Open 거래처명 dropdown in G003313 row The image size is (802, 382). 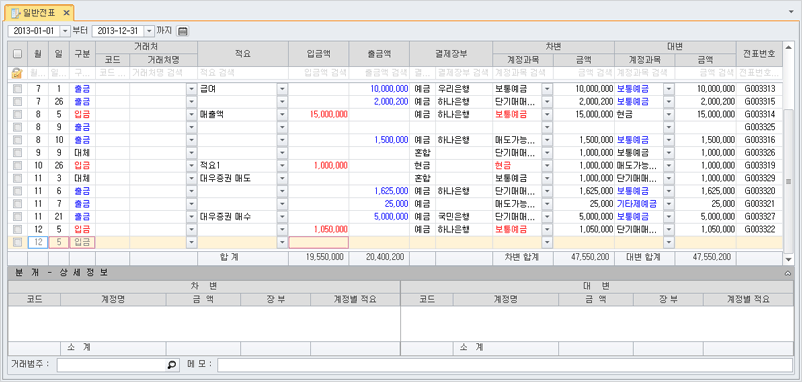[x=192, y=89]
